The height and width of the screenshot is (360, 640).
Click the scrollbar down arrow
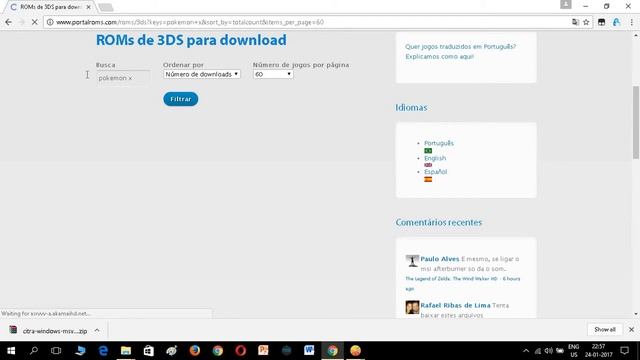(636, 314)
